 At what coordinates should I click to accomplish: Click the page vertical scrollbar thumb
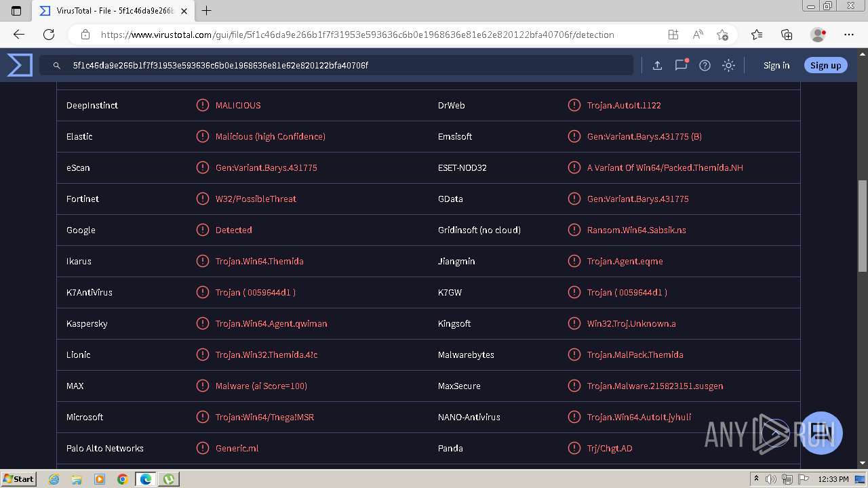(863, 226)
